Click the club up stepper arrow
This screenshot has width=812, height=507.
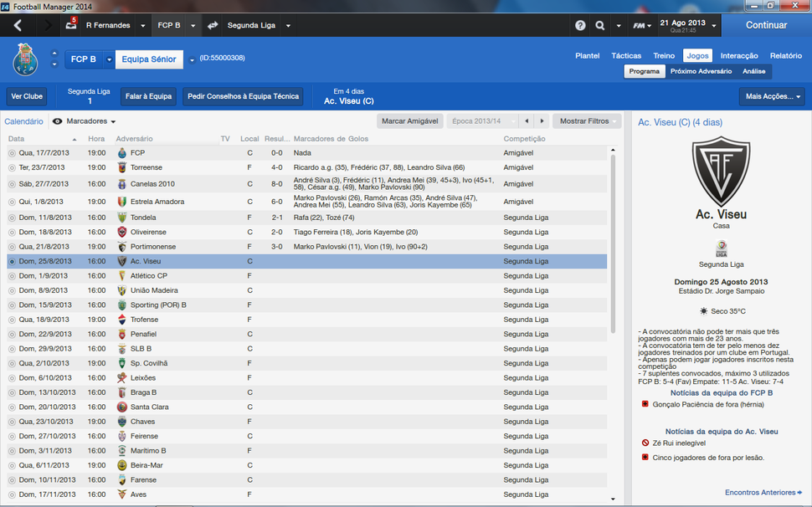(x=54, y=53)
